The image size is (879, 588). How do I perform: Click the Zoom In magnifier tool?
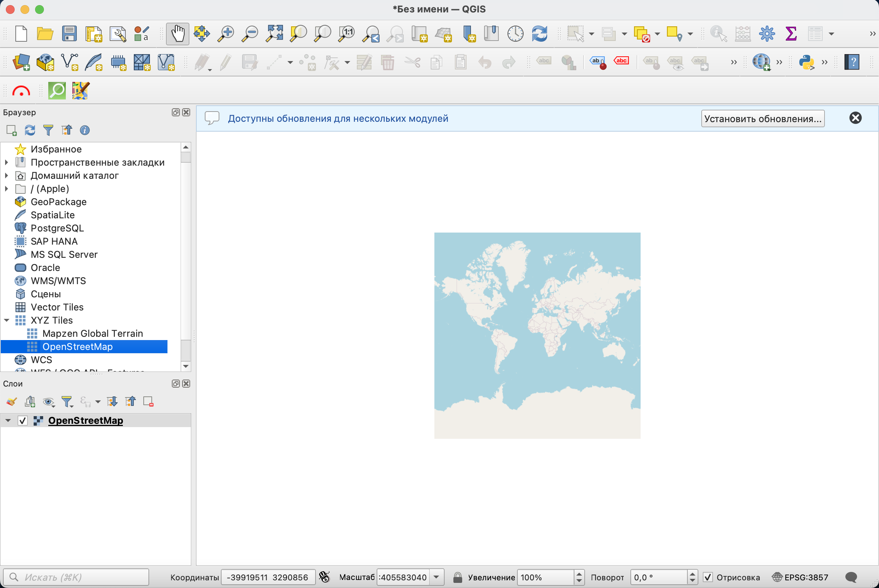(226, 34)
